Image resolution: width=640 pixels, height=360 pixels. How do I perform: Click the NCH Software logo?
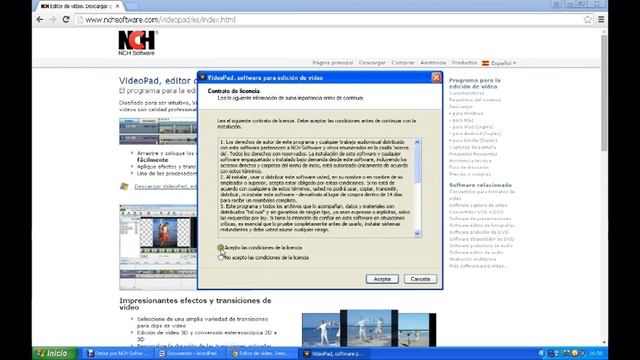137,42
